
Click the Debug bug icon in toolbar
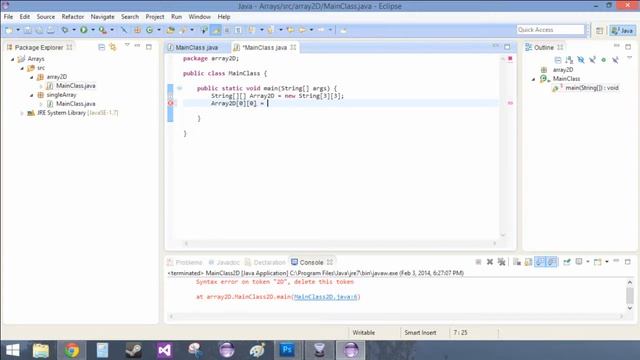[65, 30]
